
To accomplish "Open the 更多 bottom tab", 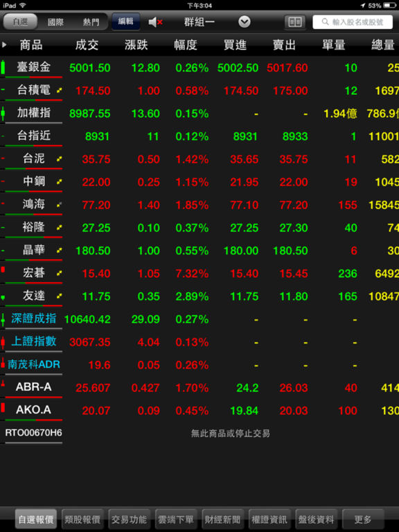I will [363, 520].
